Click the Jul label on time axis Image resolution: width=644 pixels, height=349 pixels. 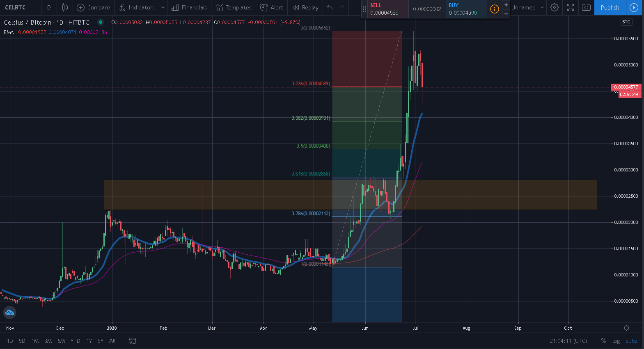pyautogui.click(x=415, y=328)
